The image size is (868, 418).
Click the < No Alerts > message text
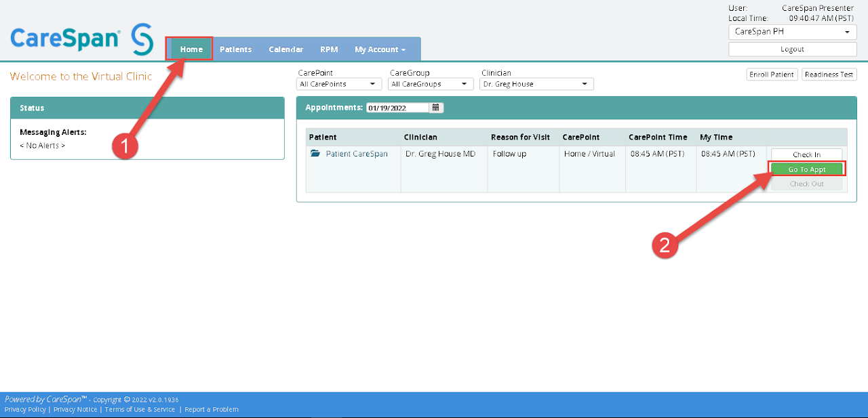(43, 146)
